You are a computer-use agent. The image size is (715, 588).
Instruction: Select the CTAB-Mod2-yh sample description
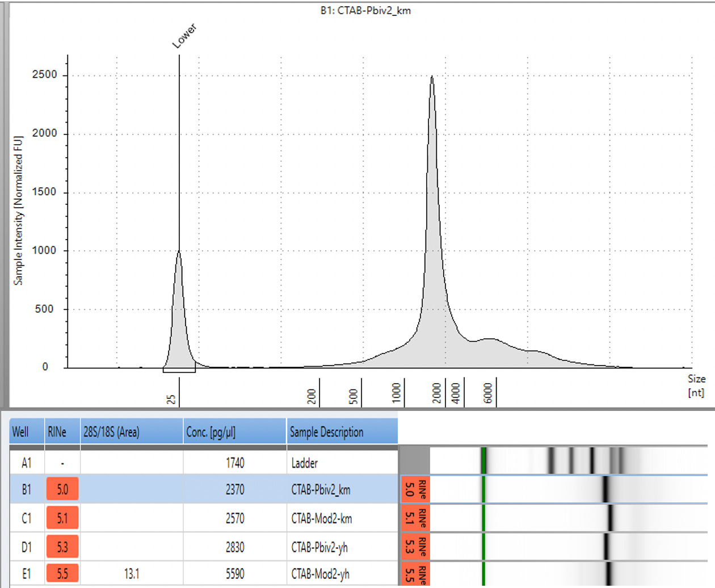click(321, 574)
